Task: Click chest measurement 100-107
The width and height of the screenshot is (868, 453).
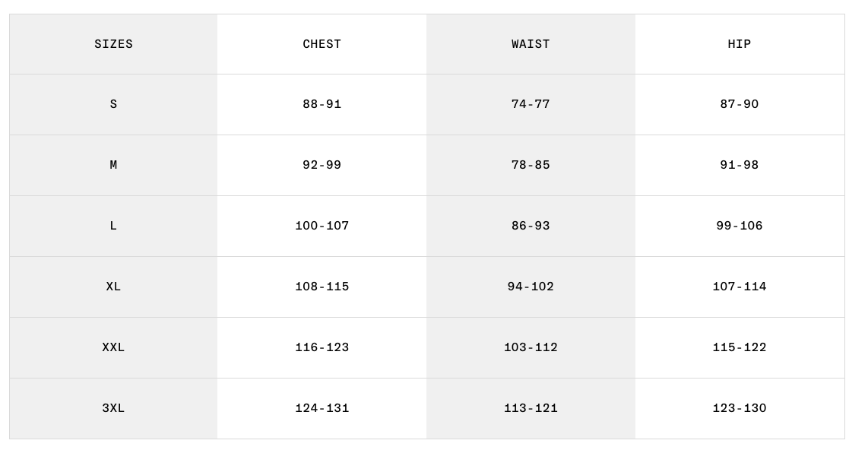Action: point(322,226)
